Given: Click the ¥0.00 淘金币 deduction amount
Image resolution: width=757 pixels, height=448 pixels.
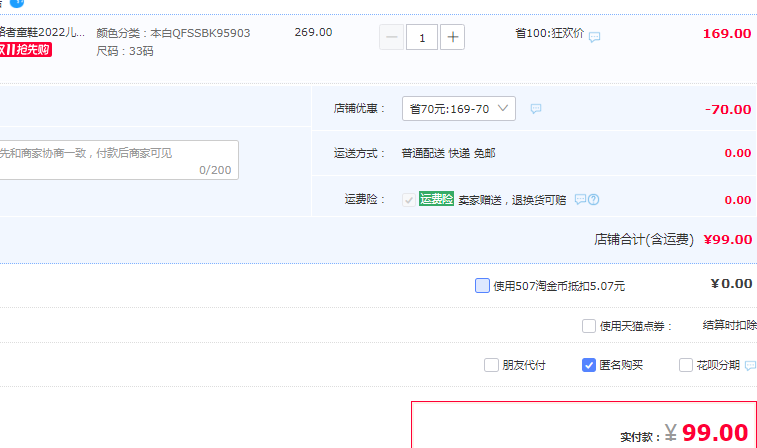Looking at the screenshot, I should tap(731, 284).
